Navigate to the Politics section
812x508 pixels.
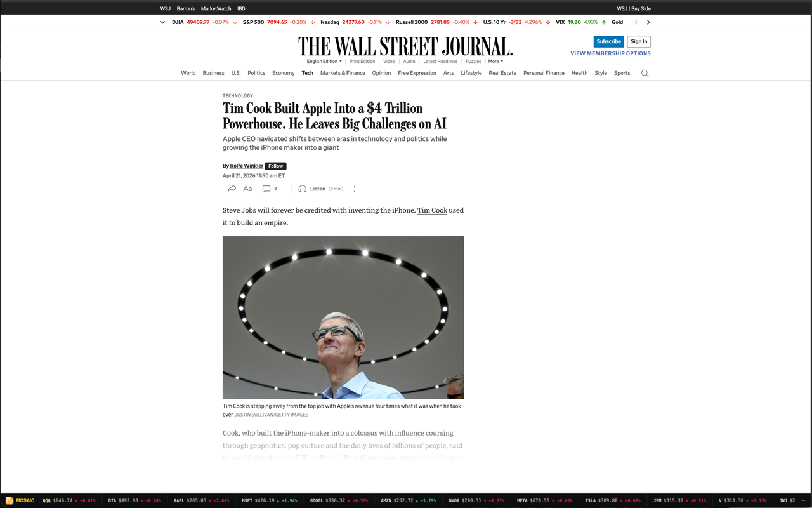(x=256, y=73)
